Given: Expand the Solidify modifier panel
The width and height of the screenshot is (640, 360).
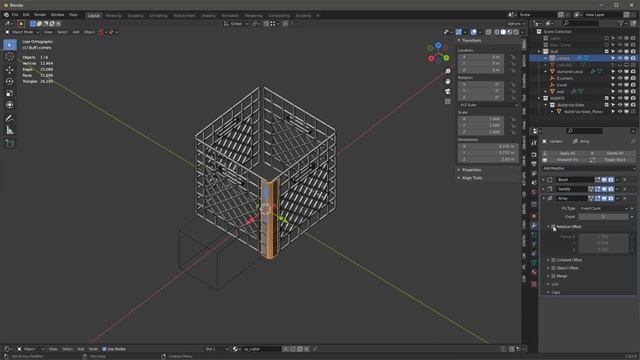Looking at the screenshot, I should tap(544, 189).
